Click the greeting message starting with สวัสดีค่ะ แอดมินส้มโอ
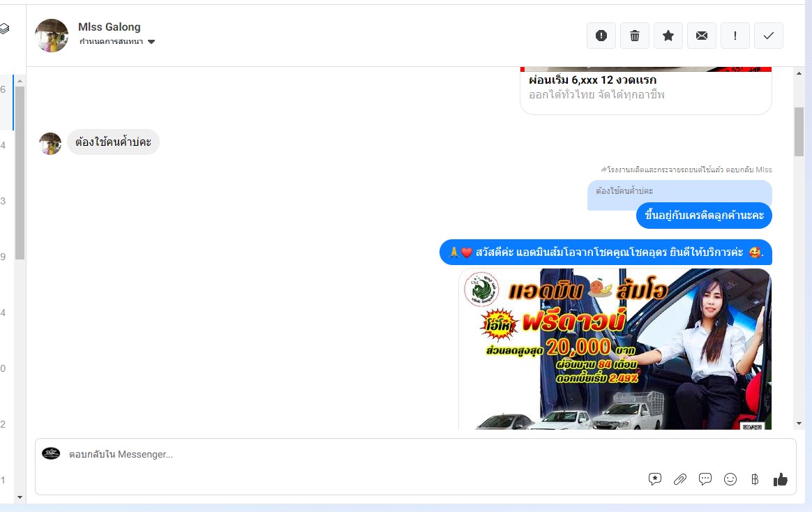Screen dimensions: 812x512 tap(606, 252)
